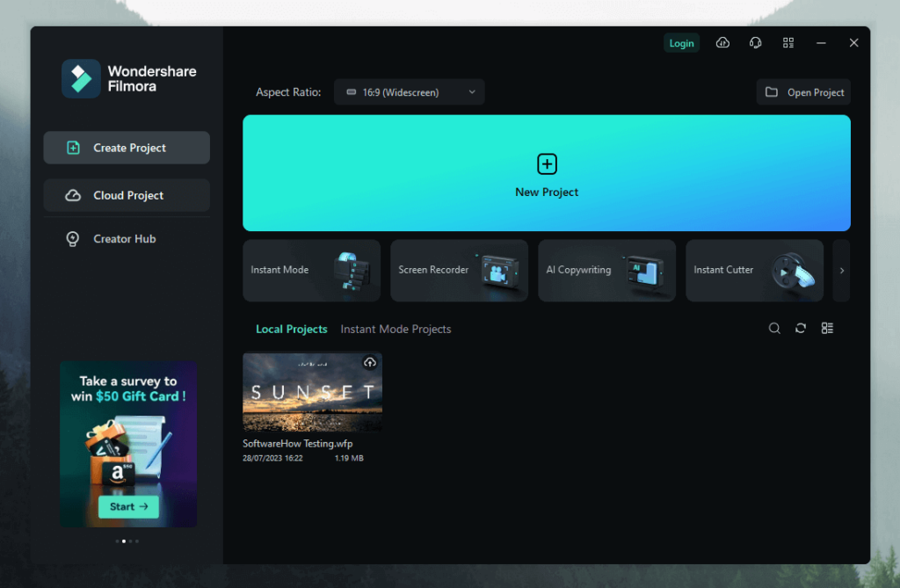Image resolution: width=900 pixels, height=588 pixels.
Task: Select Cloud Project in the sidebar
Action: [127, 195]
